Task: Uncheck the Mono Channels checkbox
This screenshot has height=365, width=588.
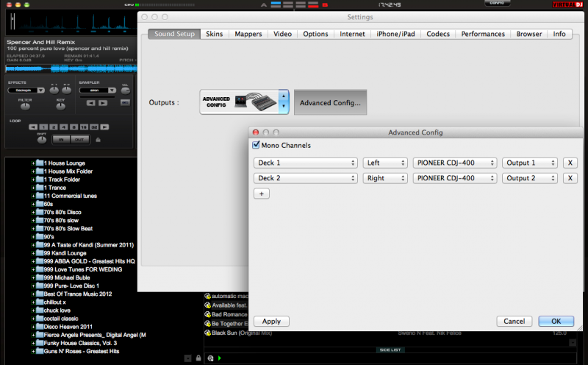Action: tap(256, 146)
